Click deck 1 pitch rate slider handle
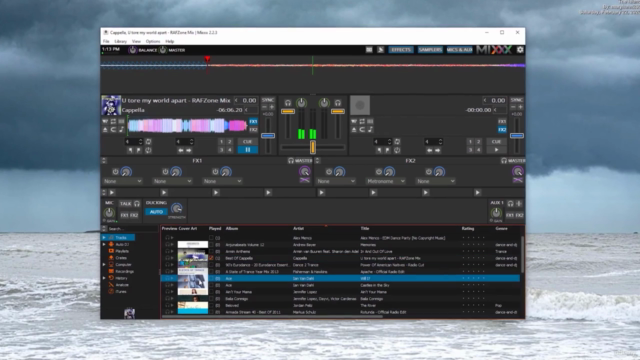Viewport: 640px width, 360px height. (x=268, y=136)
